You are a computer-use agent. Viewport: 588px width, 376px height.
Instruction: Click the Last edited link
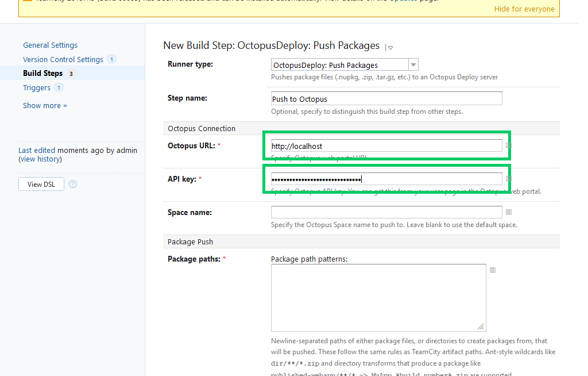(x=37, y=150)
